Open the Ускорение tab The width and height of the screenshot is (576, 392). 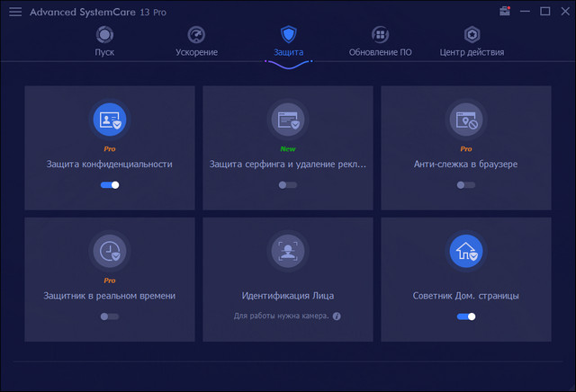click(x=196, y=40)
